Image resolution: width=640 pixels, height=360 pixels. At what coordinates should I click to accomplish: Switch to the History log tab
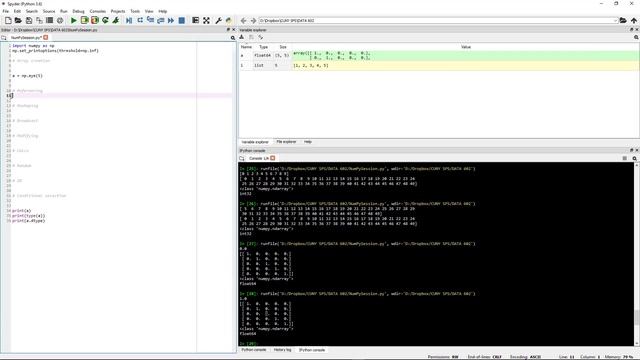tap(282, 350)
